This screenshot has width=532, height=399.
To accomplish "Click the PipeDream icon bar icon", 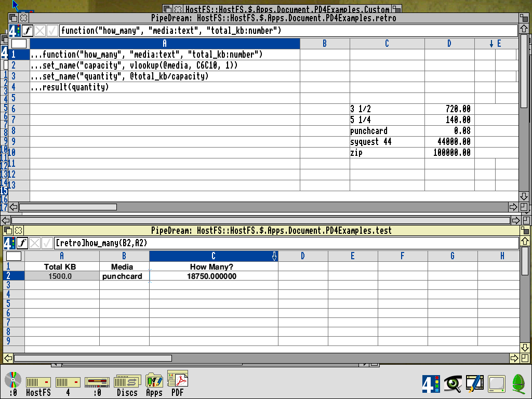I will (431, 384).
